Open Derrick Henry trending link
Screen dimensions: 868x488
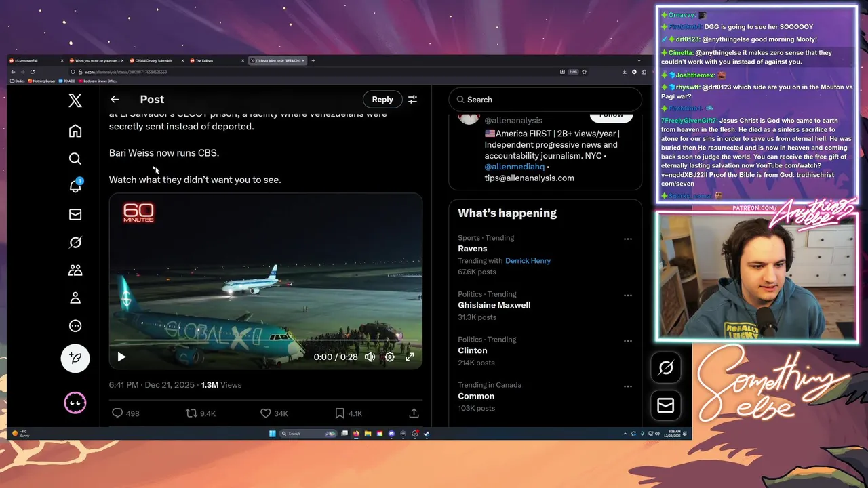click(528, 261)
